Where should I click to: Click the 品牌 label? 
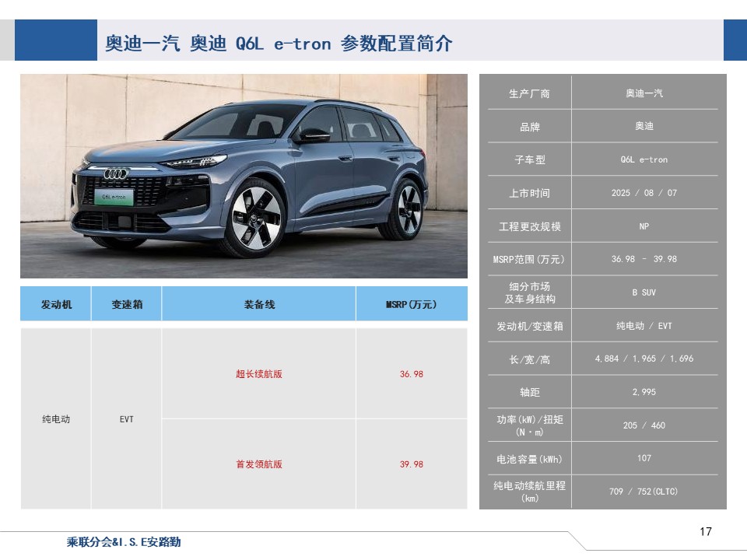pos(529,127)
